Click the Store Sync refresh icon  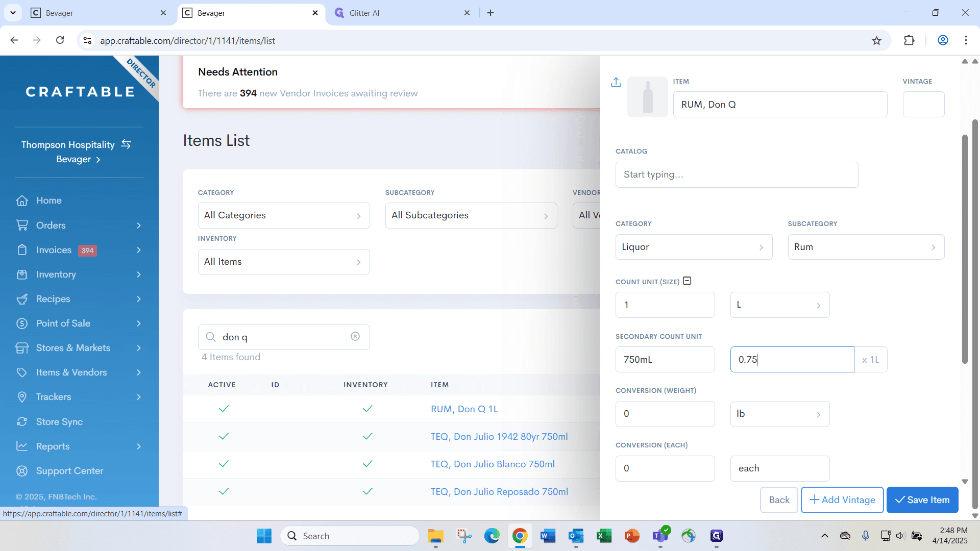(x=22, y=422)
